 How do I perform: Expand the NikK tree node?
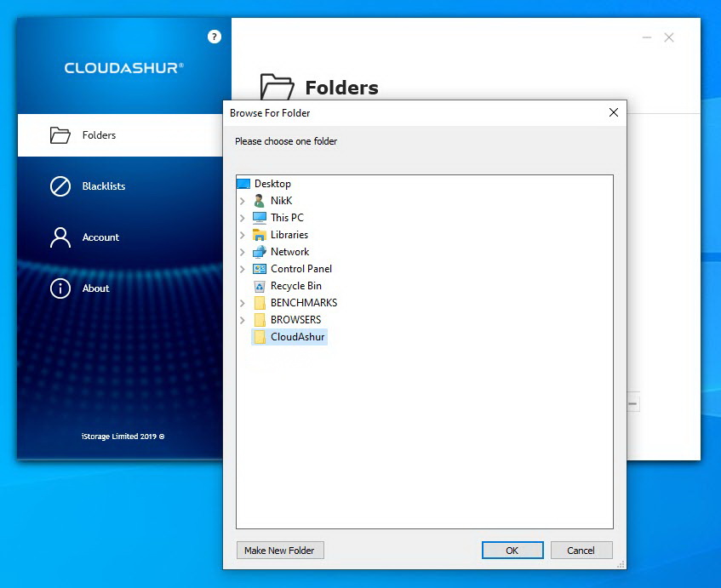pos(243,201)
